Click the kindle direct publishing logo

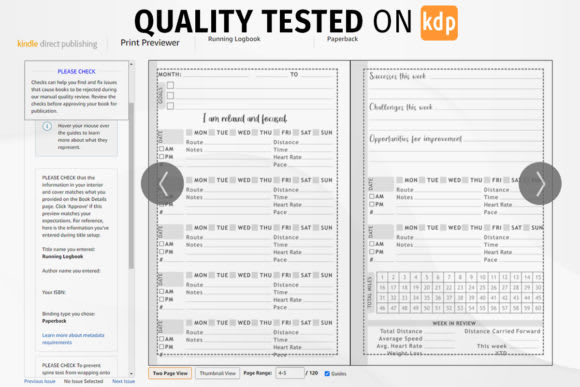pos(57,44)
